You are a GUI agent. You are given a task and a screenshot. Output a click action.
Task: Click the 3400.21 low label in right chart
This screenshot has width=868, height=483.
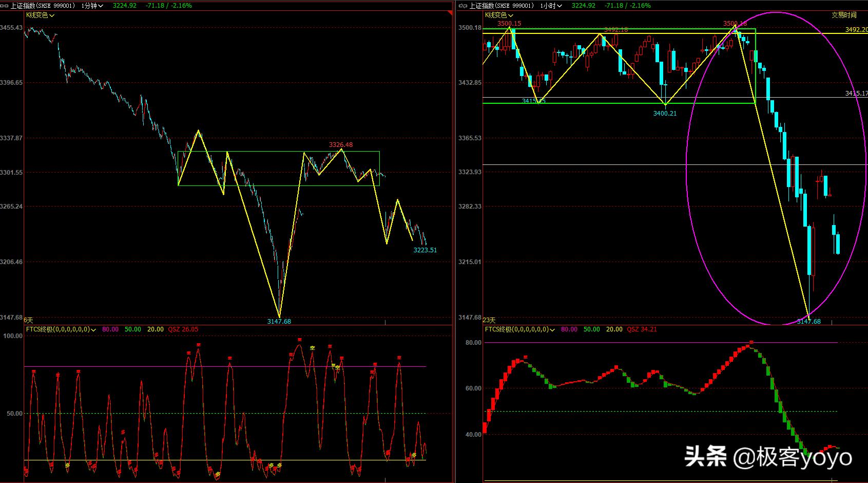(665, 114)
